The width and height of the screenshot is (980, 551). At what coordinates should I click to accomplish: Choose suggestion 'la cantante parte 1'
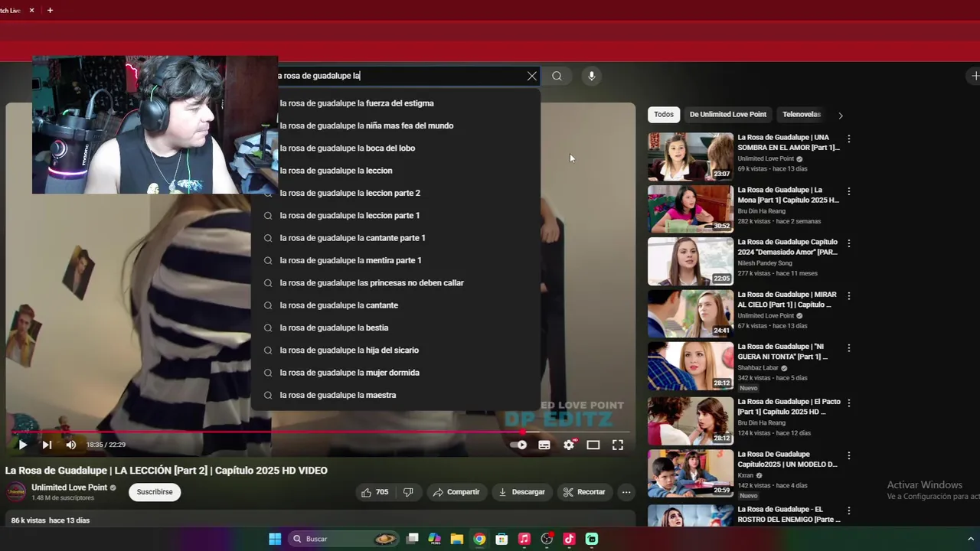click(396, 238)
